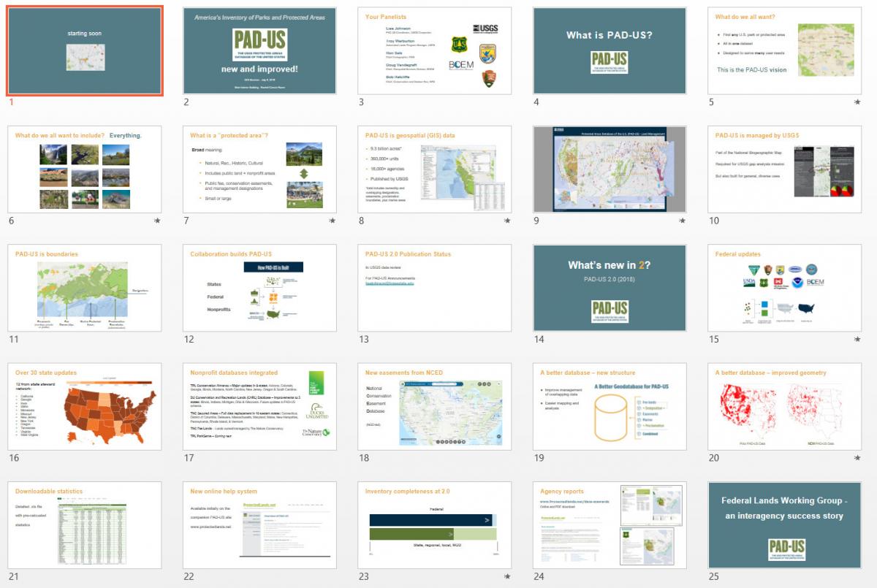This screenshot has height=588, width=877.
Task: Choose the 'Downloadable statistics' slide
Action: tap(85, 525)
